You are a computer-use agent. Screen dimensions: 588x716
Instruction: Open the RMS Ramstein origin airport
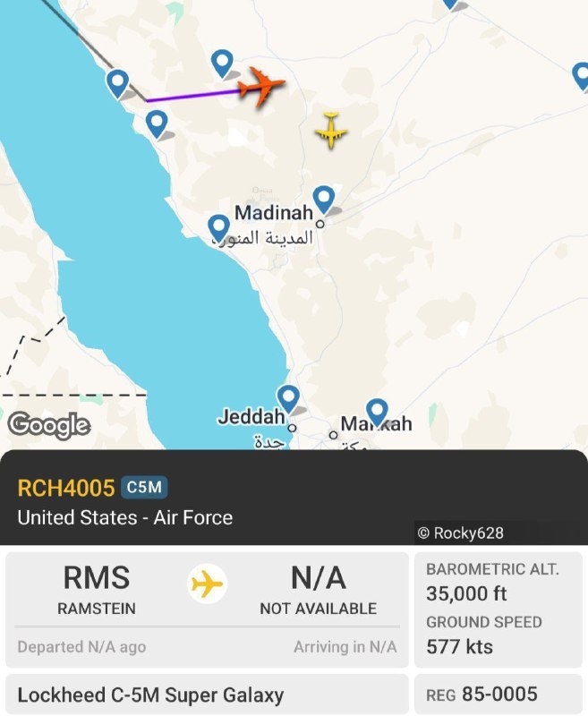click(x=97, y=591)
